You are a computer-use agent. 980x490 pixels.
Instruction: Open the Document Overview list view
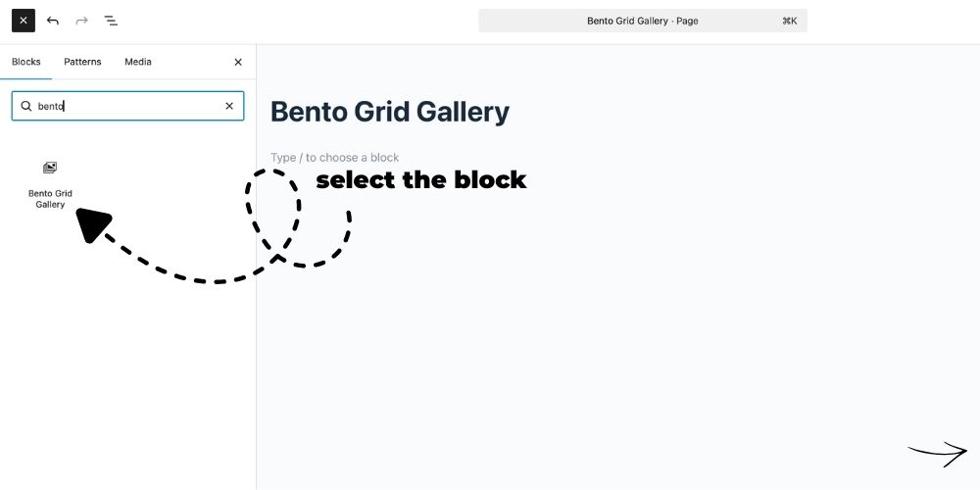pyautogui.click(x=111, y=21)
